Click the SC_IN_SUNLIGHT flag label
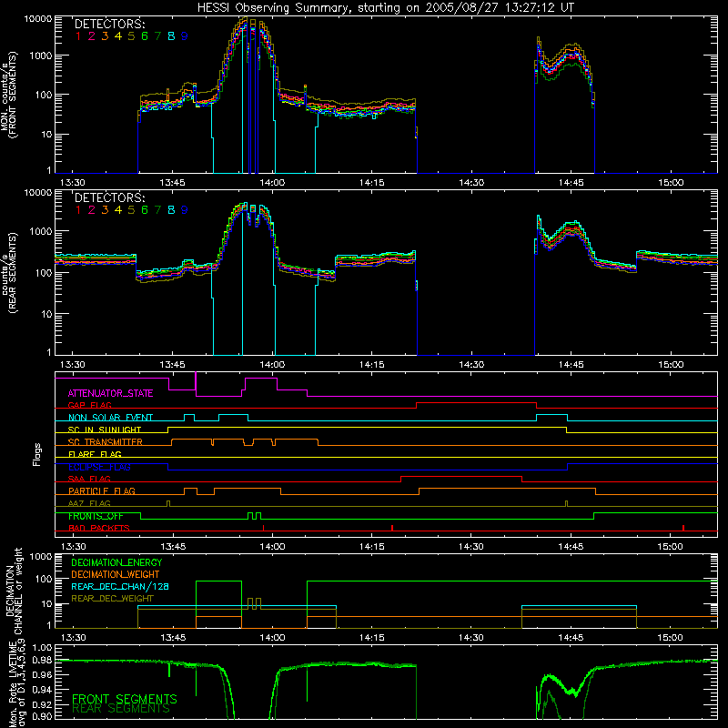The image size is (728, 728). click(104, 430)
